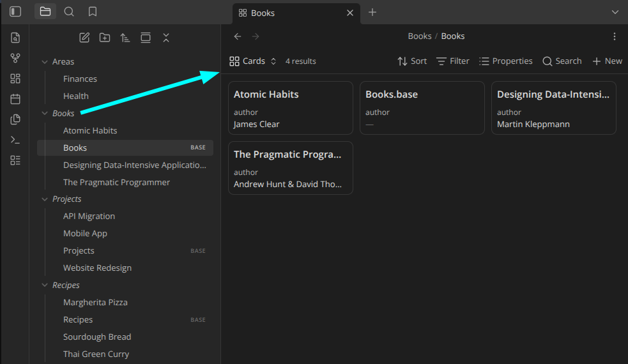Screen dimensions: 628x364
Task: Change file explorer sort order icon
Action: click(x=125, y=38)
